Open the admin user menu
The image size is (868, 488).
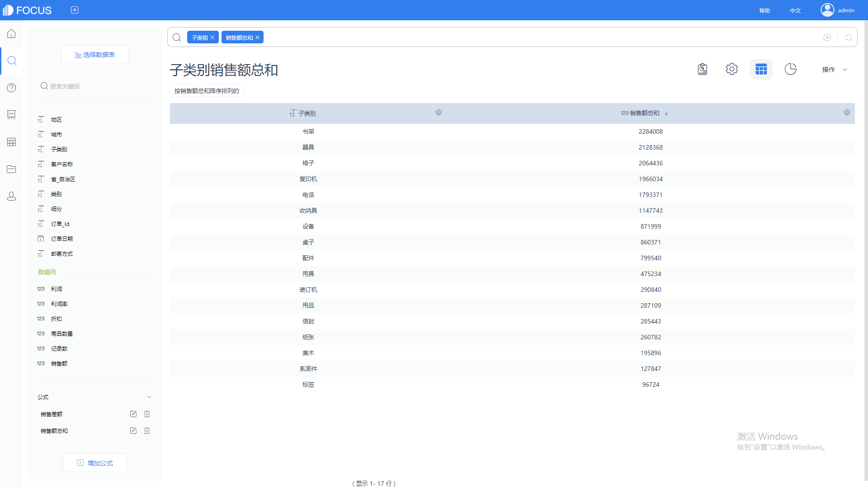click(x=837, y=10)
